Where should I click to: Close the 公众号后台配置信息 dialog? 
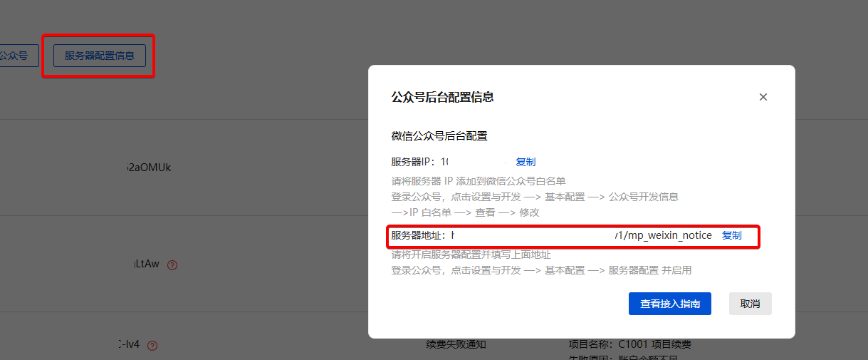[763, 97]
